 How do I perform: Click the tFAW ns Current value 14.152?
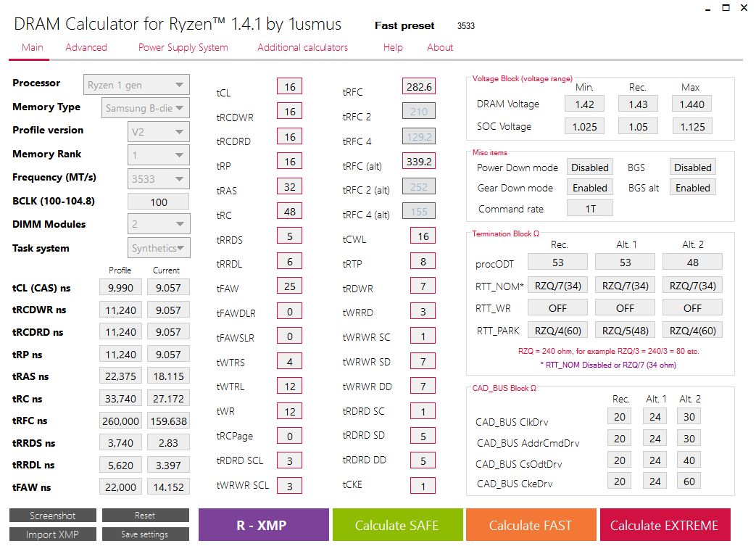[168, 487]
